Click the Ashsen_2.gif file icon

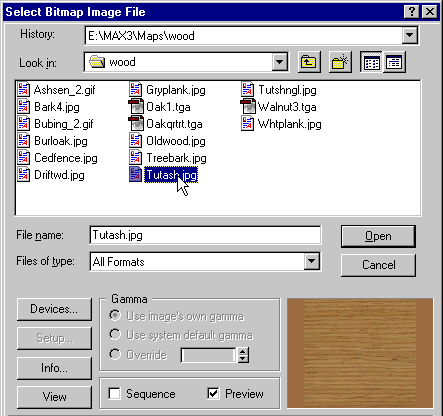(x=24, y=90)
